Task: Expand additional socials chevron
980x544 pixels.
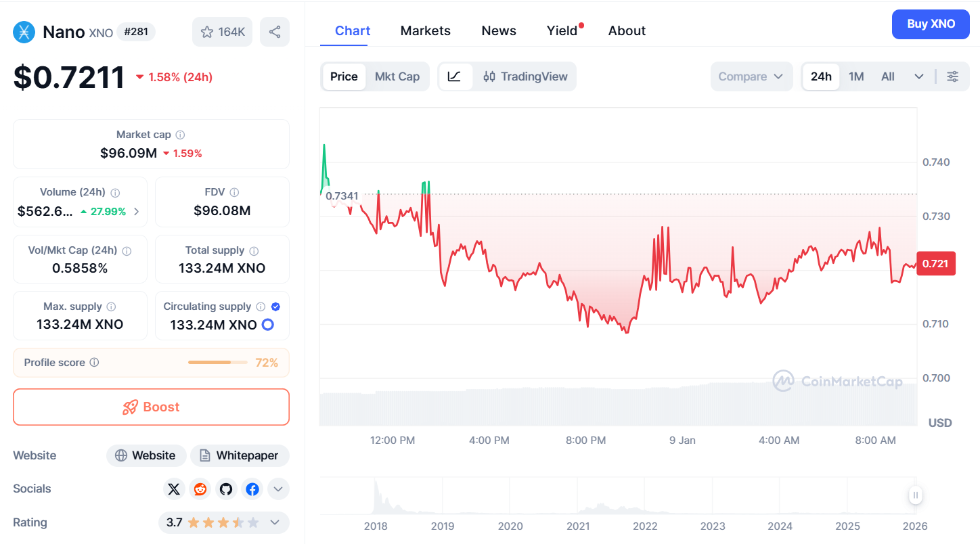Action: pos(278,489)
